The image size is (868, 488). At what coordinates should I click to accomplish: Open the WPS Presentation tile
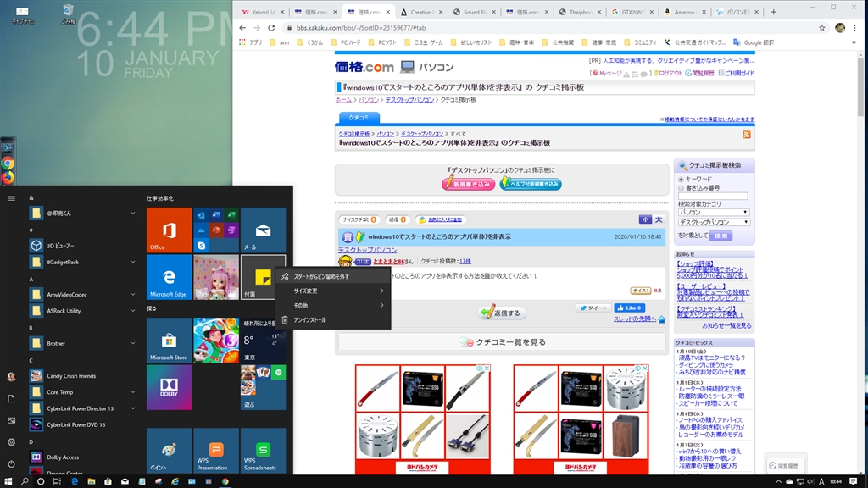(x=216, y=451)
